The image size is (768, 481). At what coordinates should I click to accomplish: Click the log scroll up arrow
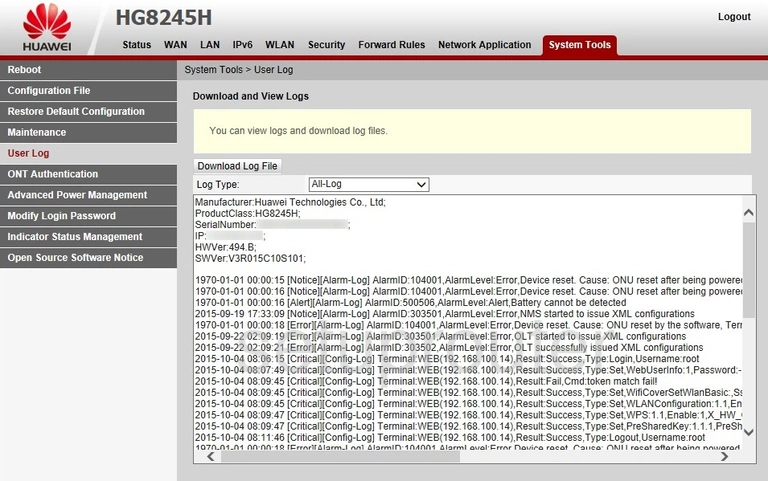(x=748, y=212)
